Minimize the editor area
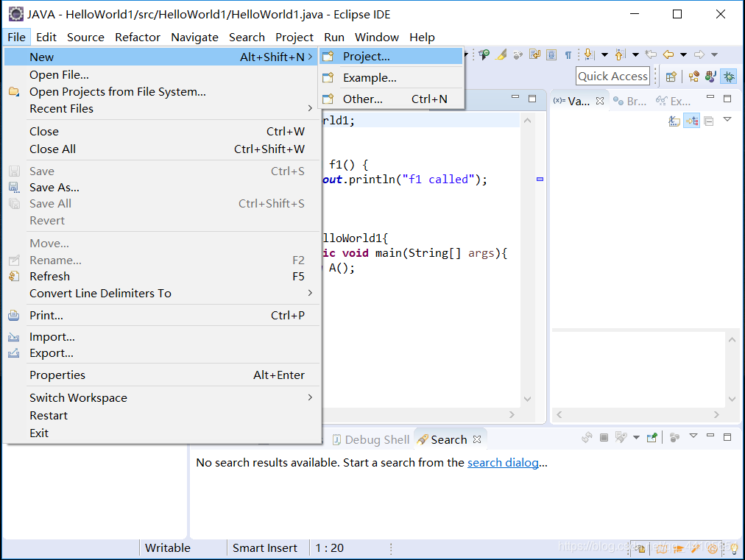 [x=515, y=97]
